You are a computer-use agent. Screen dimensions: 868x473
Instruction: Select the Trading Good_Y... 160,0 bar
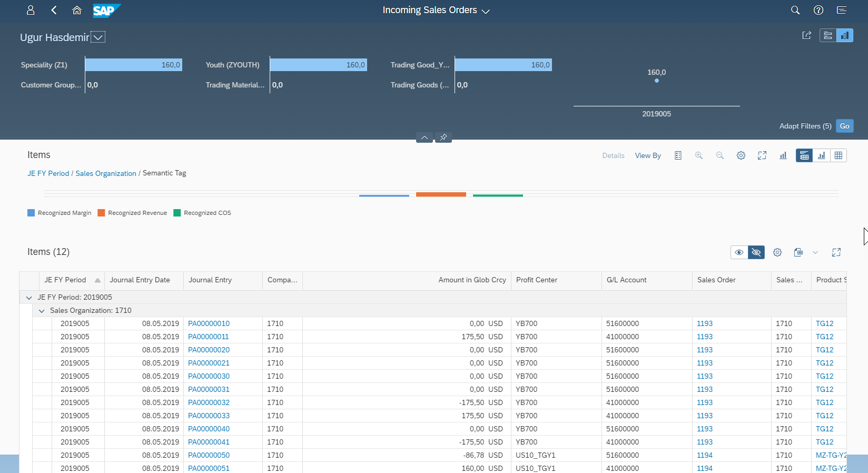click(504, 65)
